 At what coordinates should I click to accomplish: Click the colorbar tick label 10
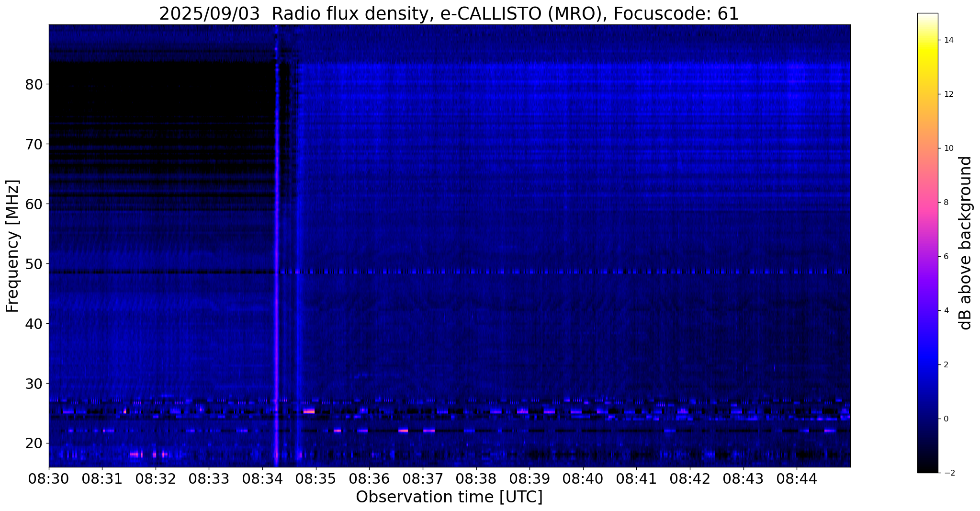948,148
